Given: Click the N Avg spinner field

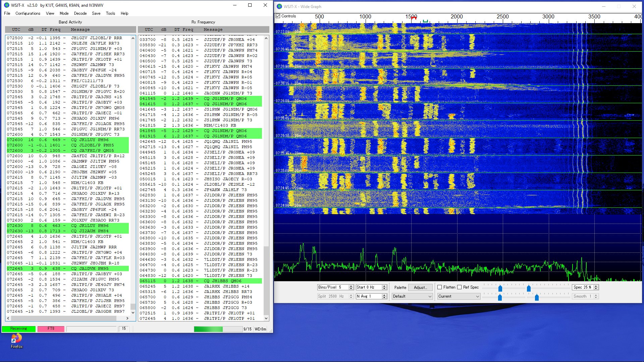Looking at the screenshot, I should click(x=371, y=296).
